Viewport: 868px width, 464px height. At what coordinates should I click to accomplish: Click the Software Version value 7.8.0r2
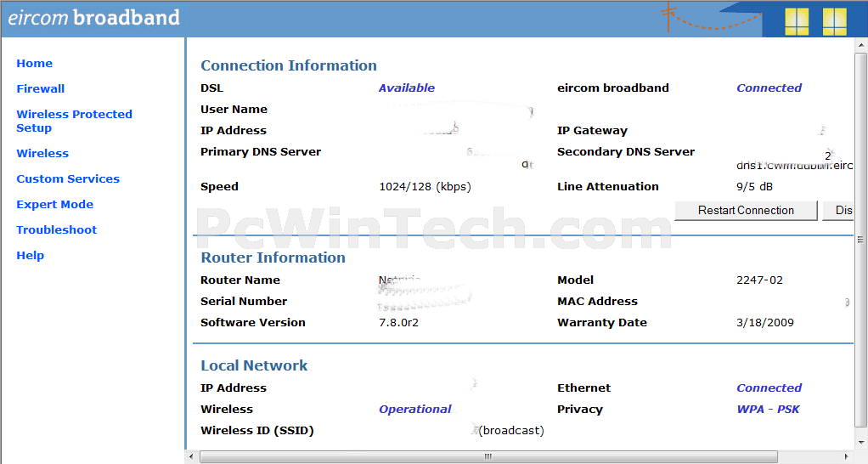(398, 323)
